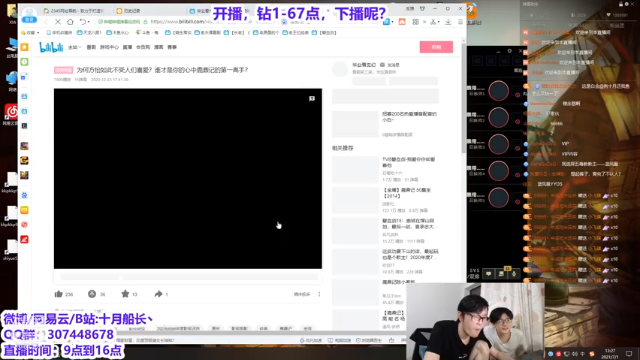Open the 手机收藏夹 bookmark
This screenshot has height=360, width=640.
point(59,33)
